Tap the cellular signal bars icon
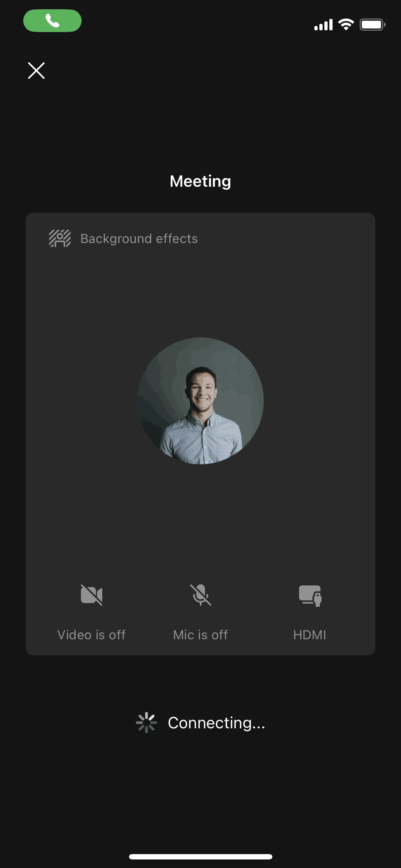401x868 pixels. coord(323,25)
